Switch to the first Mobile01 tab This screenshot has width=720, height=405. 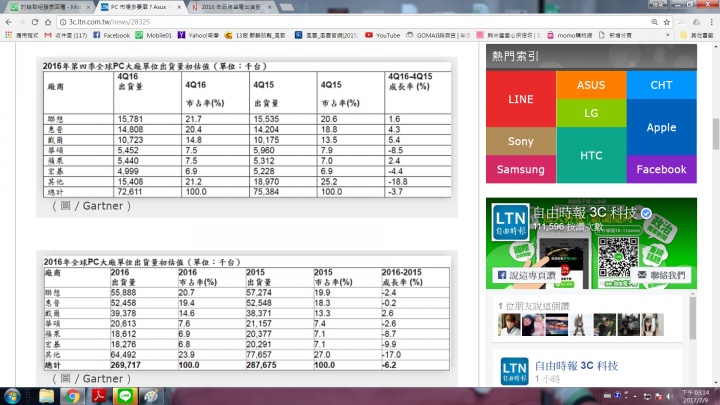(x=50, y=7)
